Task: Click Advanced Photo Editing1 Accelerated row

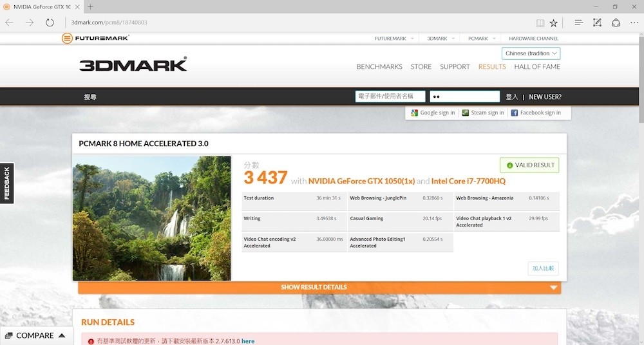Action: pos(401,242)
